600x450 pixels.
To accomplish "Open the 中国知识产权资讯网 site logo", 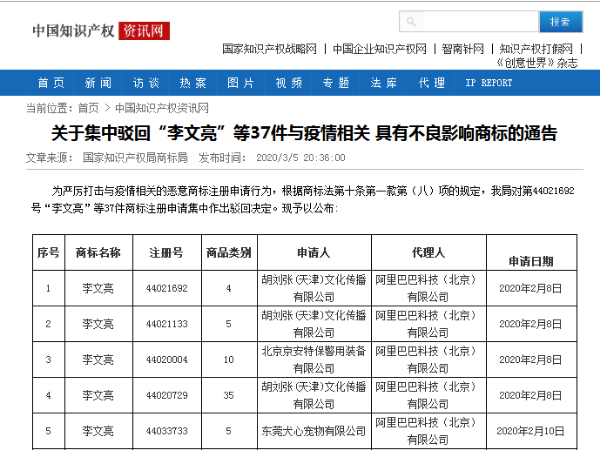I will pyautogui.click(x=101, y=31).
